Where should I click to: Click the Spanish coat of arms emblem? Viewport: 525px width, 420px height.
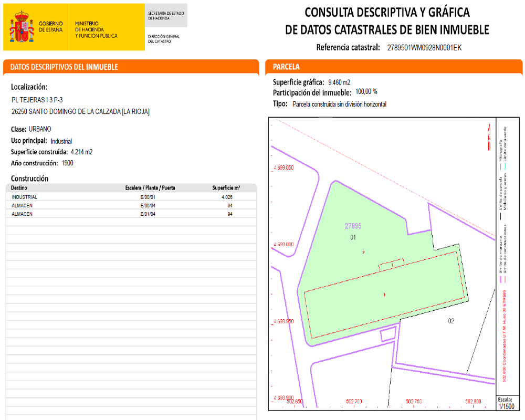pyautogui.click(x=22, y=27)
